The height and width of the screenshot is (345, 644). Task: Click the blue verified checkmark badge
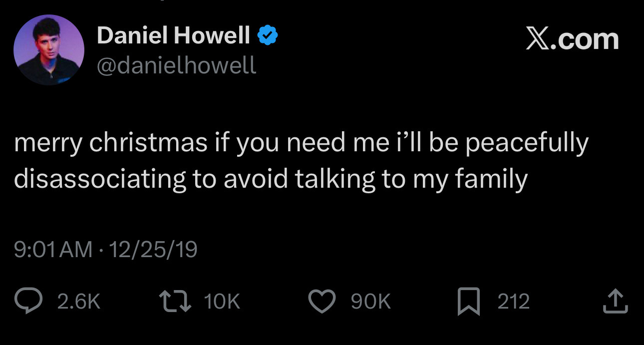click(x=268, y=35)
